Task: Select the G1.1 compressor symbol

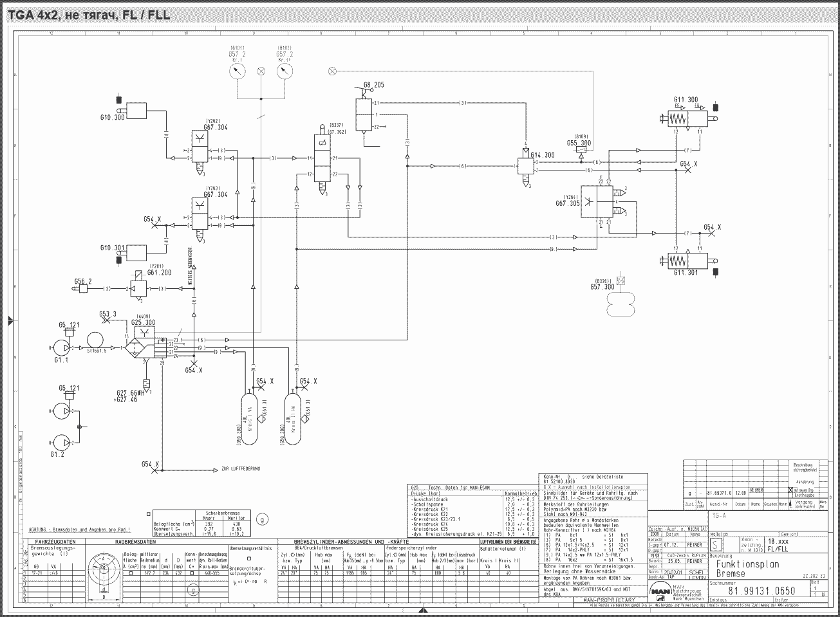Action: tap(63, 347)
